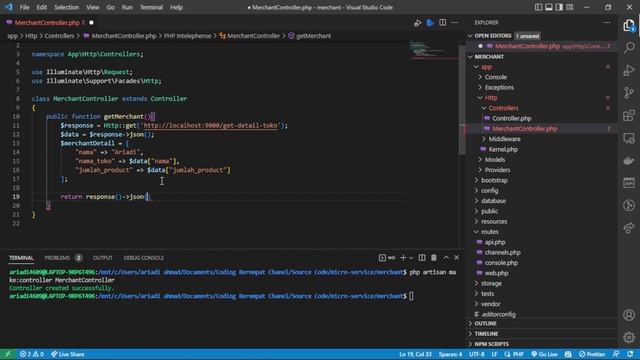Click Go Live in status bar
The width and height of the screenshot is (640, 360).
[x=544, y=354]
